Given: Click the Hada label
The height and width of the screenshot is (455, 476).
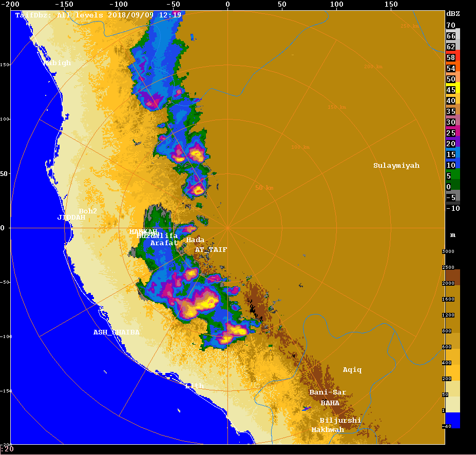Looking at the screenshot, I should coord(195,240).
